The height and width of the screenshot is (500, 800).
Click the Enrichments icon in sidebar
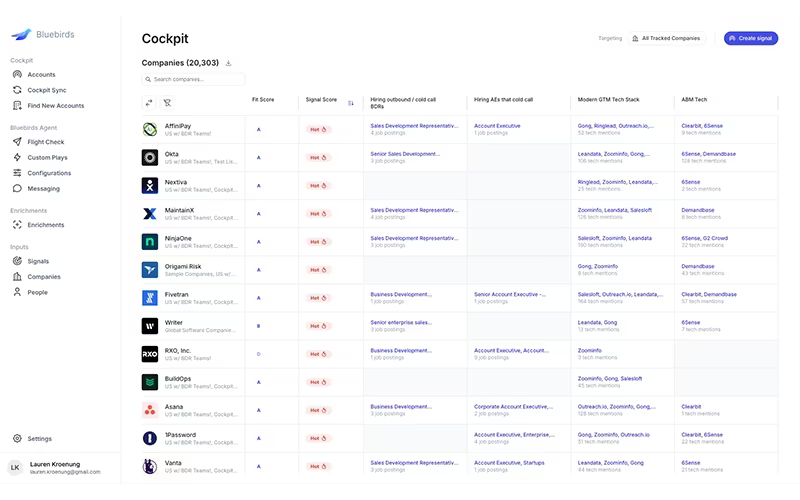pyautogui.click(x=17, y=224)
